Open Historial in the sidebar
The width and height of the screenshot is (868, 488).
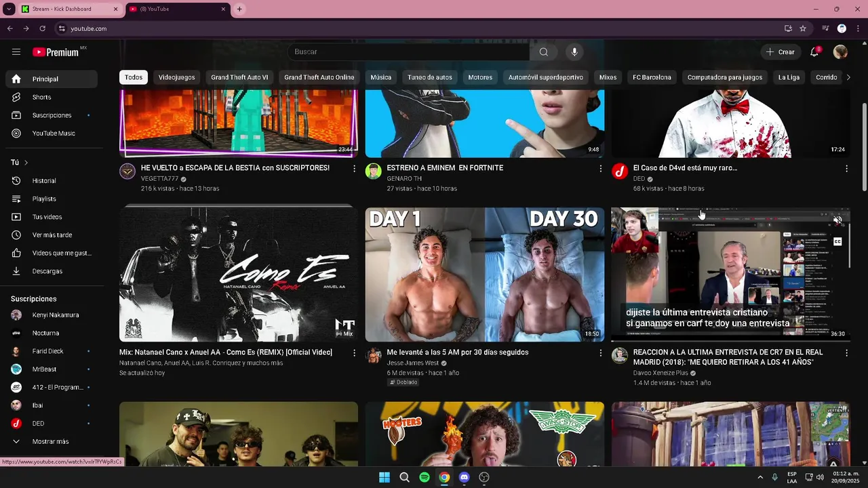pyautogui.click(x=52, y=181)
